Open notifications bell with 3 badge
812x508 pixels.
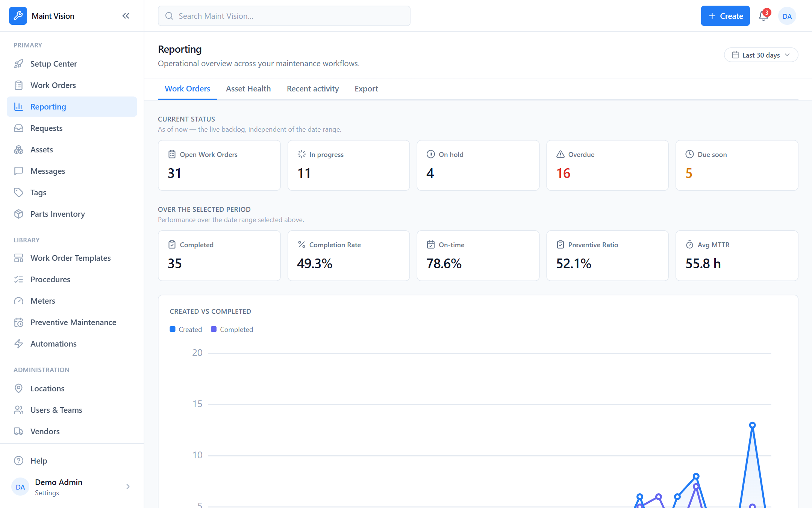click(764, 16)
